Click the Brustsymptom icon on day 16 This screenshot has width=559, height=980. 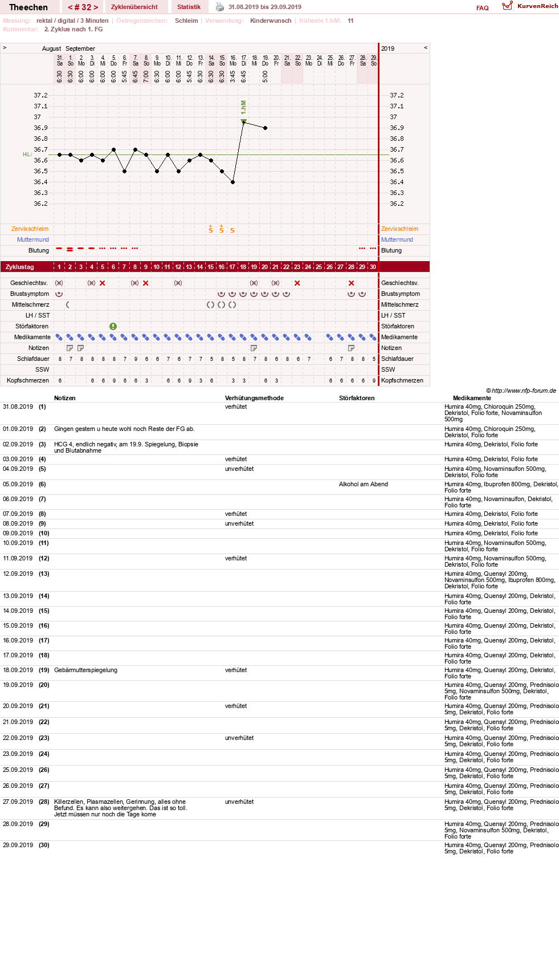(222, 294)
